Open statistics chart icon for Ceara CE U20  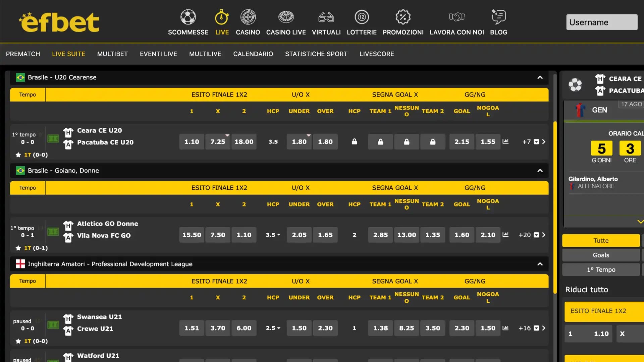pyautogui.click(x=505, y=141)
